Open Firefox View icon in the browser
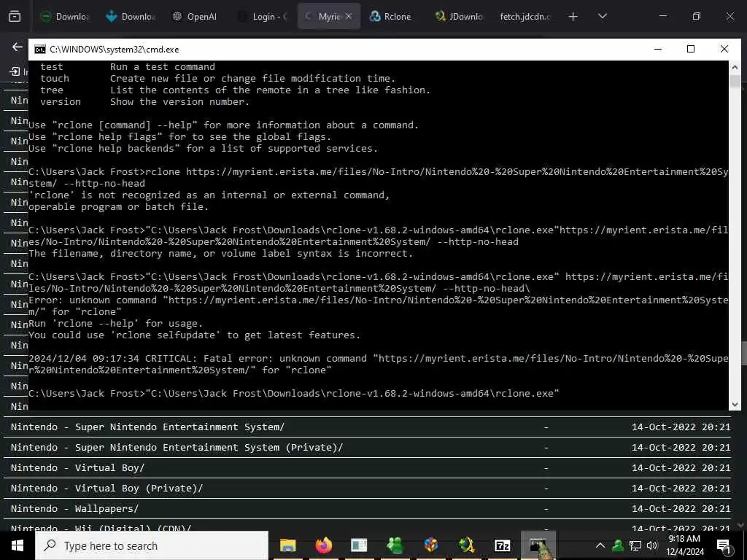 tap(15, 17)
